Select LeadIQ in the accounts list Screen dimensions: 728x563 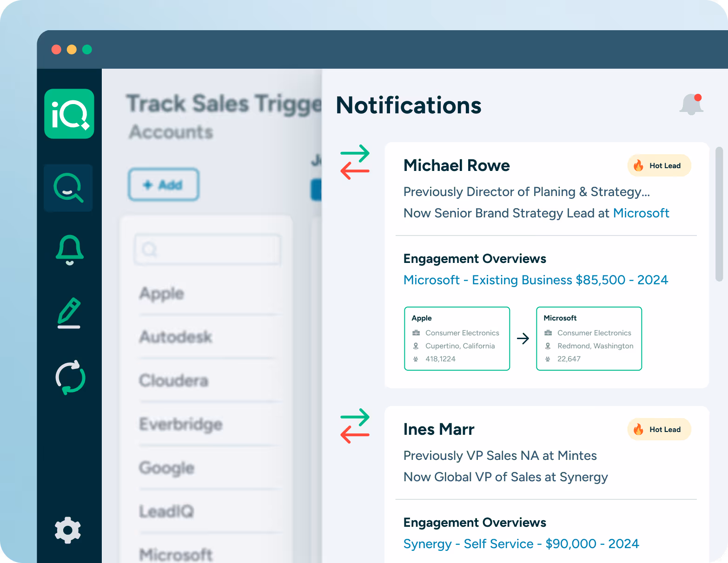coord(166,511)
